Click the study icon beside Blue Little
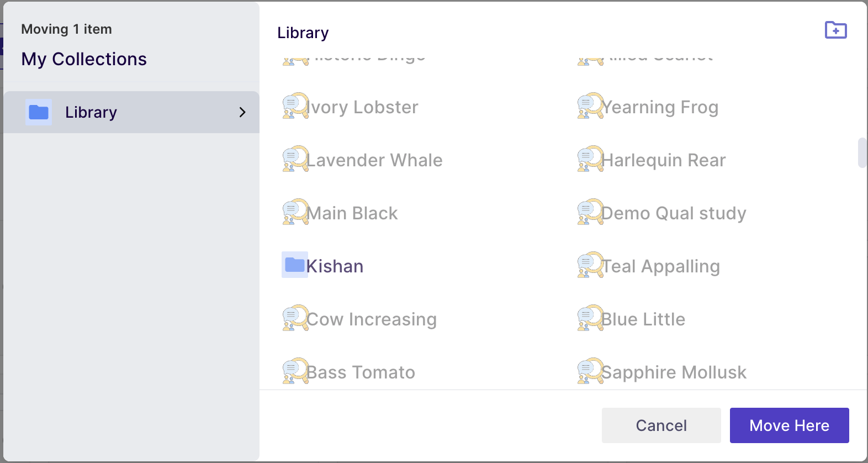Image resolution: width=868 pixels, height=463 pixels. tap(590, 318)
